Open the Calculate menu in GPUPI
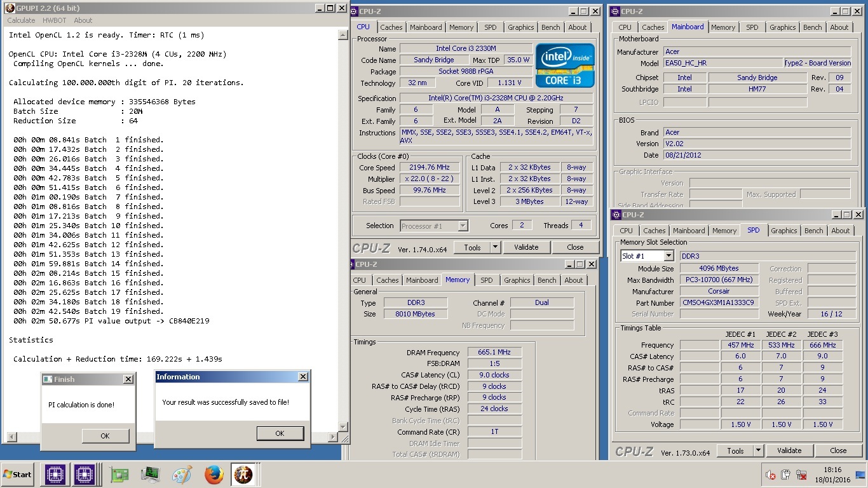The width and height of the screenshot is (868, 488). [21, 20]
